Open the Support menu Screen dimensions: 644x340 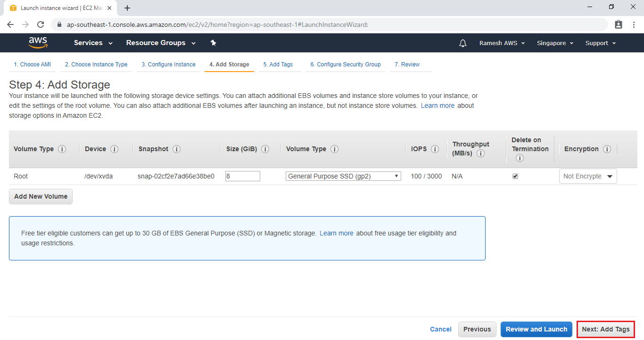point(601,43)
